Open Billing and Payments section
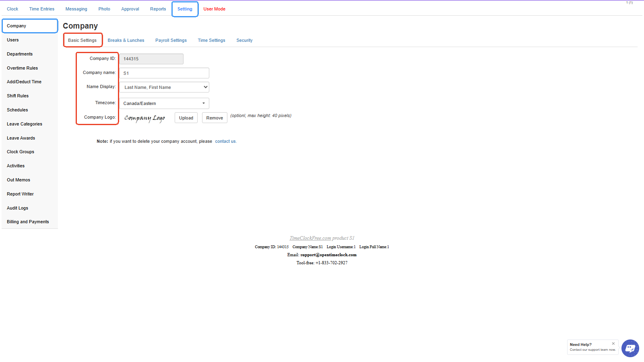 coord(28,222)
